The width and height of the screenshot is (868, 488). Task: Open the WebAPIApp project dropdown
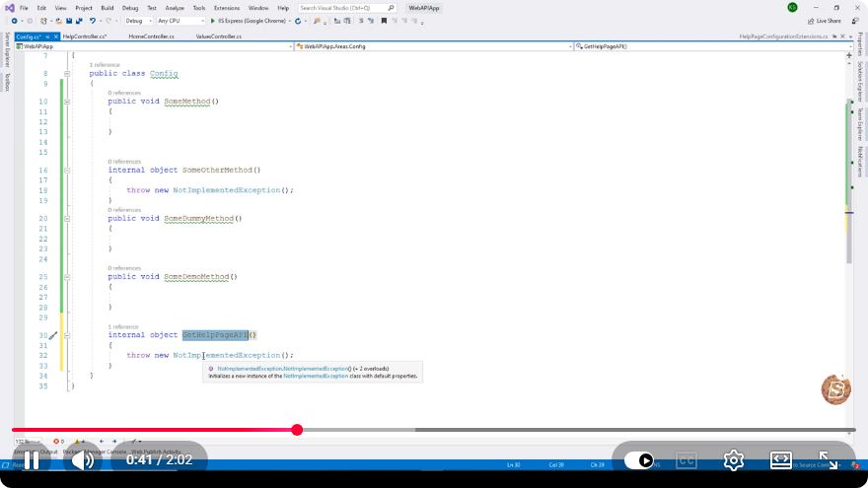tap(154, 46)
